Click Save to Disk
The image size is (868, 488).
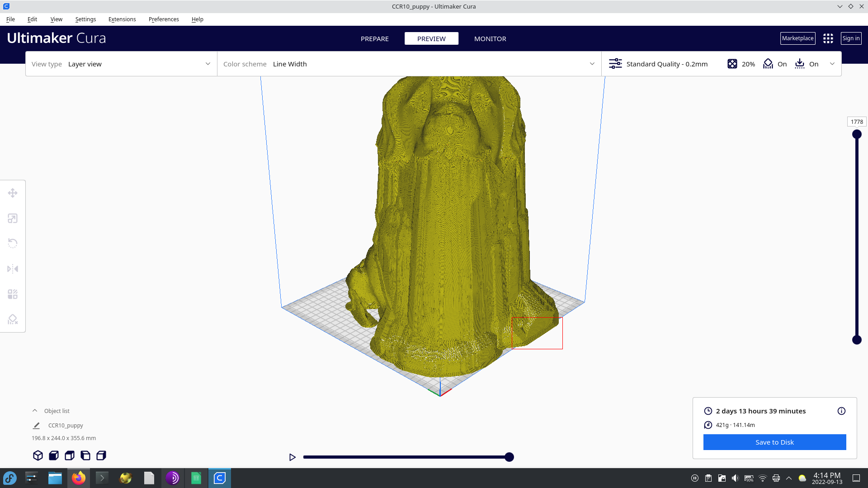774,442
